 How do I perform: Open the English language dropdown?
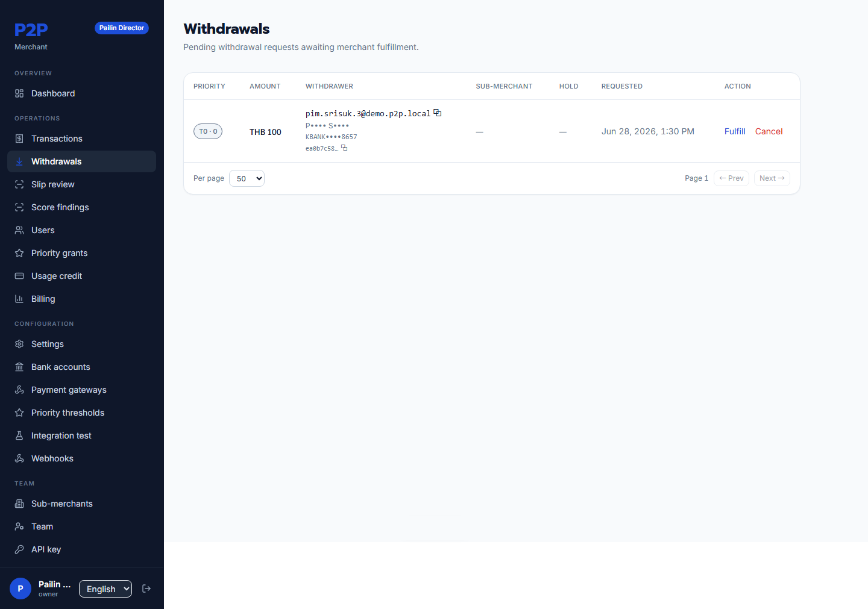click(x=105, y=589)
